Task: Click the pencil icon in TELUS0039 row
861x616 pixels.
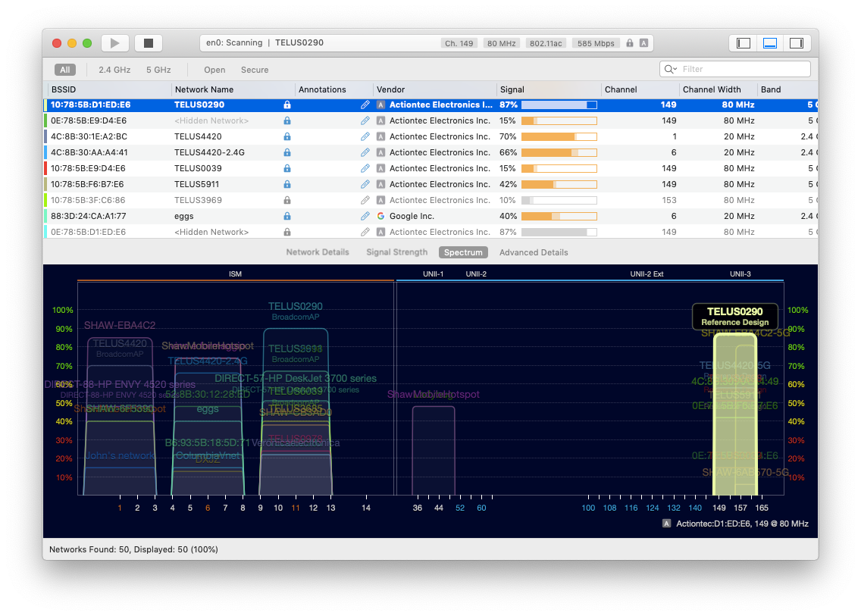Action: tap(365, 168)
